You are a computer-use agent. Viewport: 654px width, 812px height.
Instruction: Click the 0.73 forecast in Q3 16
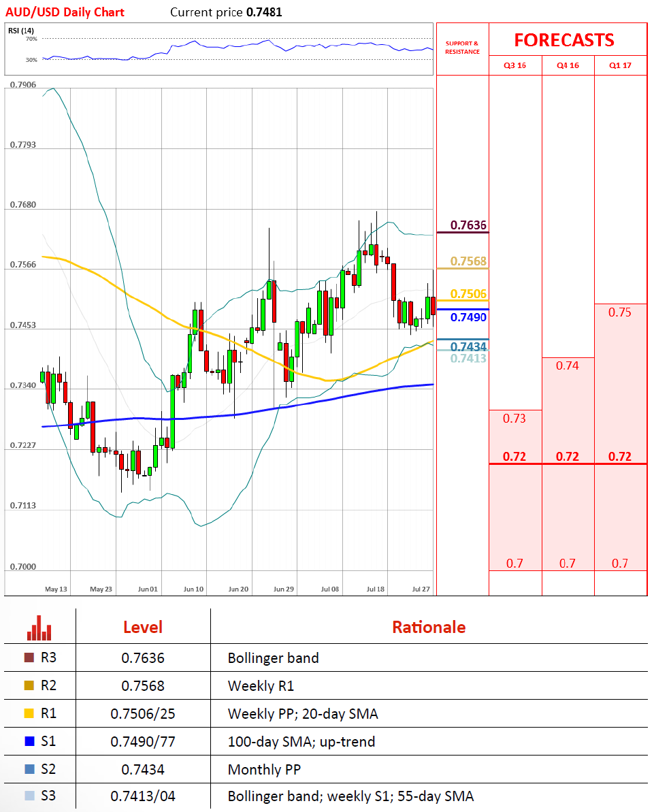[x=514, y=419]
